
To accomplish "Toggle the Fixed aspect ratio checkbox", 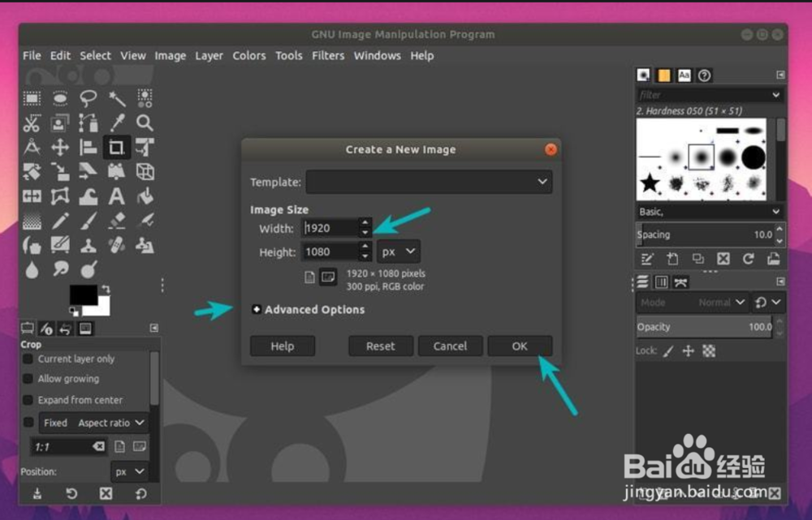I will [28, 422].
